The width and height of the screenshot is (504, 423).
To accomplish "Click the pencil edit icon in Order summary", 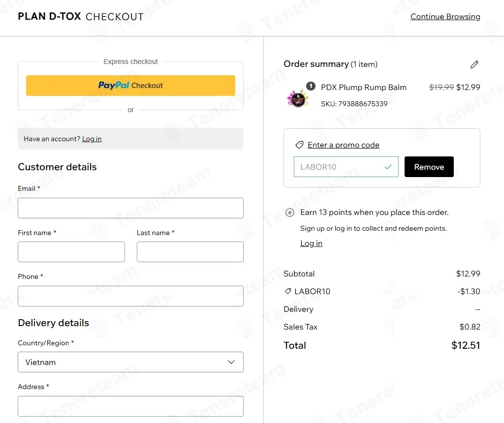I will 474,64.
